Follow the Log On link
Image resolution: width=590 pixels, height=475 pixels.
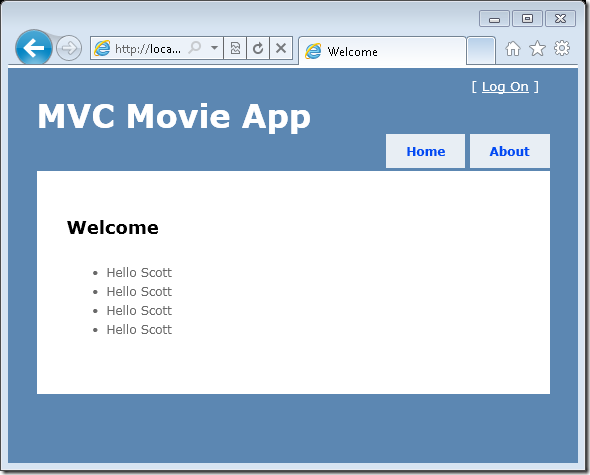(x=505, y=87)
